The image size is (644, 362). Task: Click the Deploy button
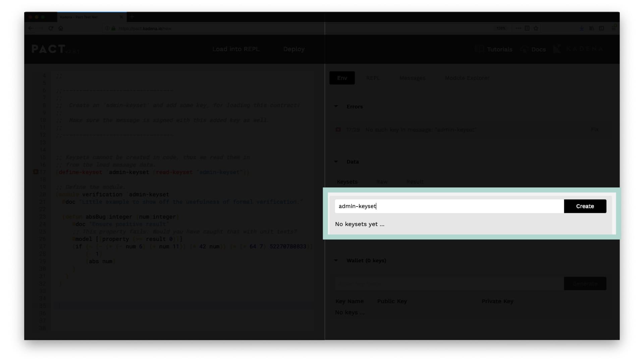[294, 49]
